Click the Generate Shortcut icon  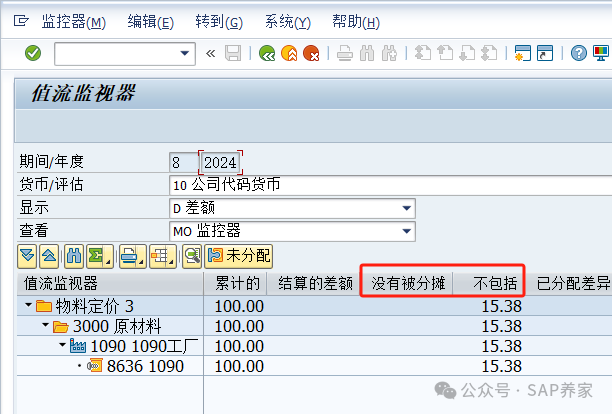point(545,53)
